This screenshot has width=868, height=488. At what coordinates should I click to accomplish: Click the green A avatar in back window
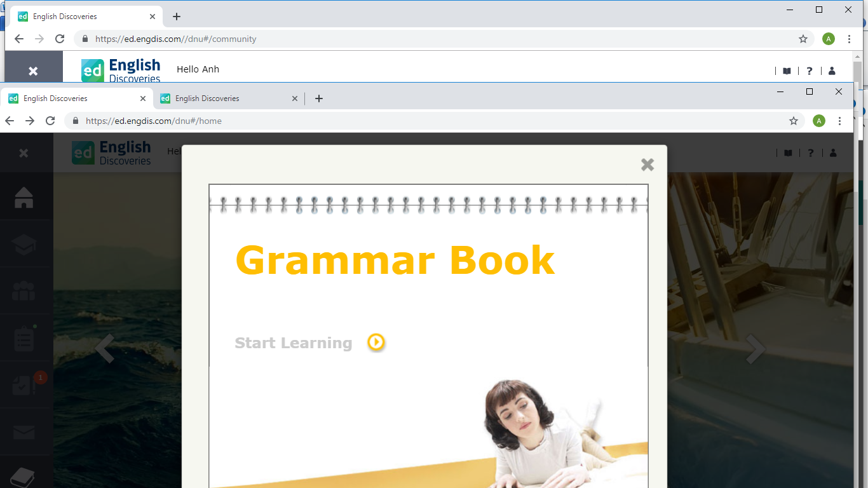click(829, 39)
